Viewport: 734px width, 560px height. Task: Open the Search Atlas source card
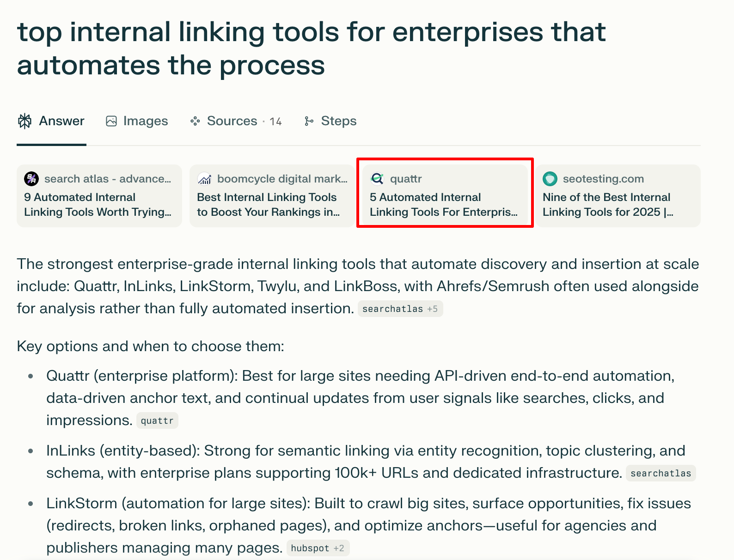[x=99, y=195]
